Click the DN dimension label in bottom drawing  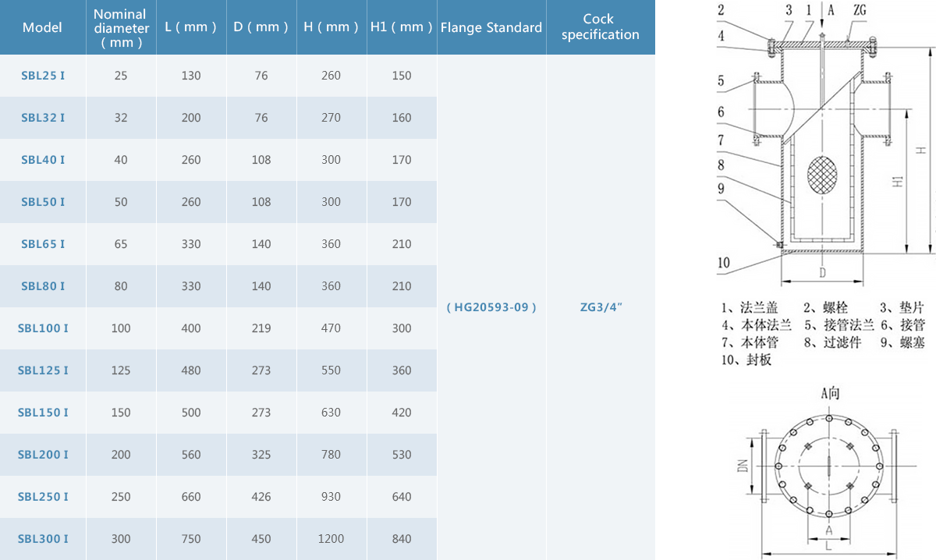coord(743,466)
